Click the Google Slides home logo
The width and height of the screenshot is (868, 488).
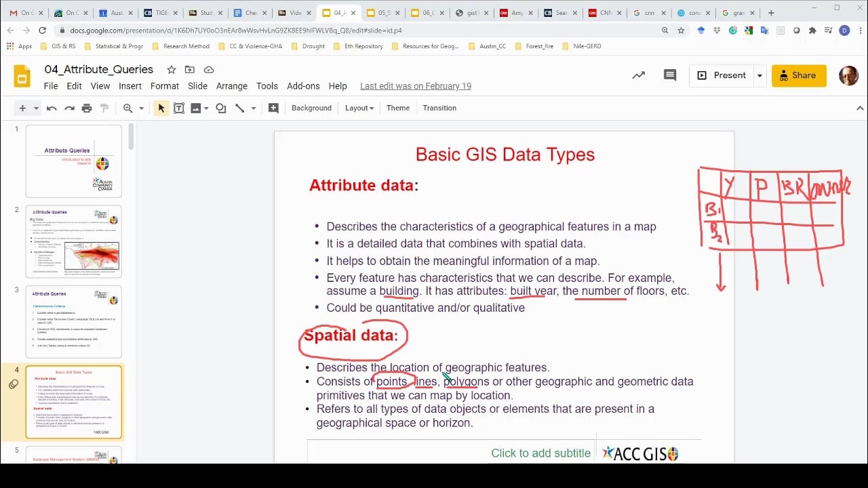(x=22, y=76)
